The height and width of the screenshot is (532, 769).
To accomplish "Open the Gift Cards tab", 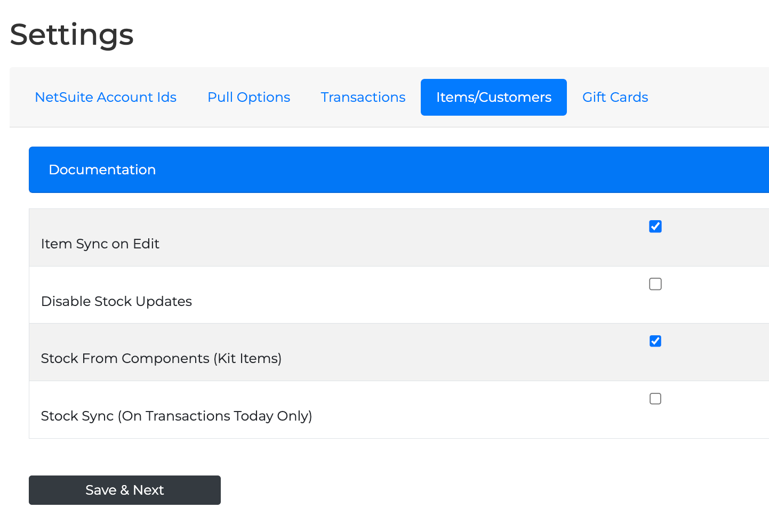I will [x=615, y=97].
